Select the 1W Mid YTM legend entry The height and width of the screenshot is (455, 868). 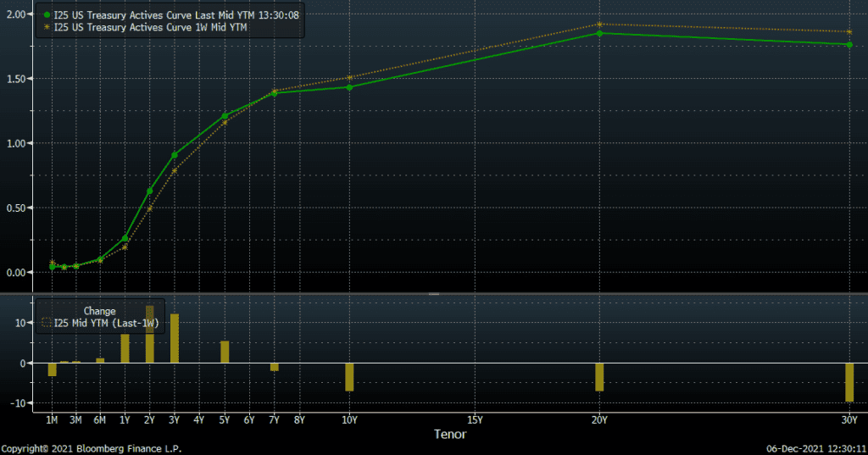[x=150, y=27]
